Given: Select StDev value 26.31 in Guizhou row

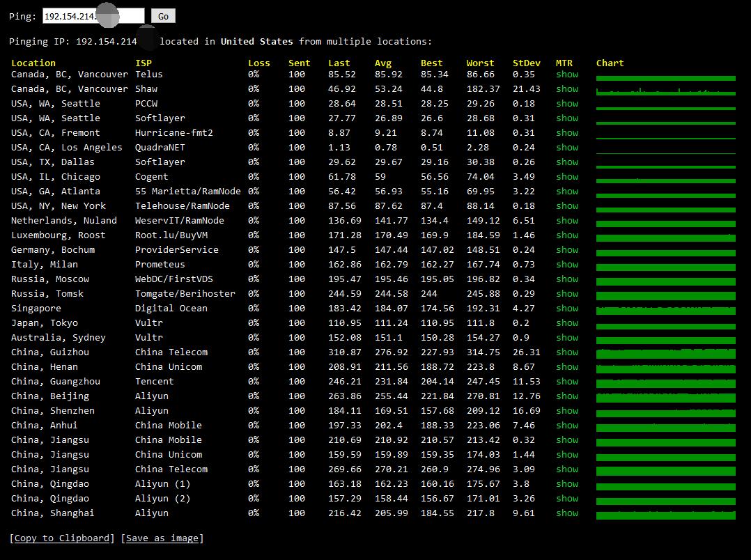Looking at the screenshot, I should point(527,352).
